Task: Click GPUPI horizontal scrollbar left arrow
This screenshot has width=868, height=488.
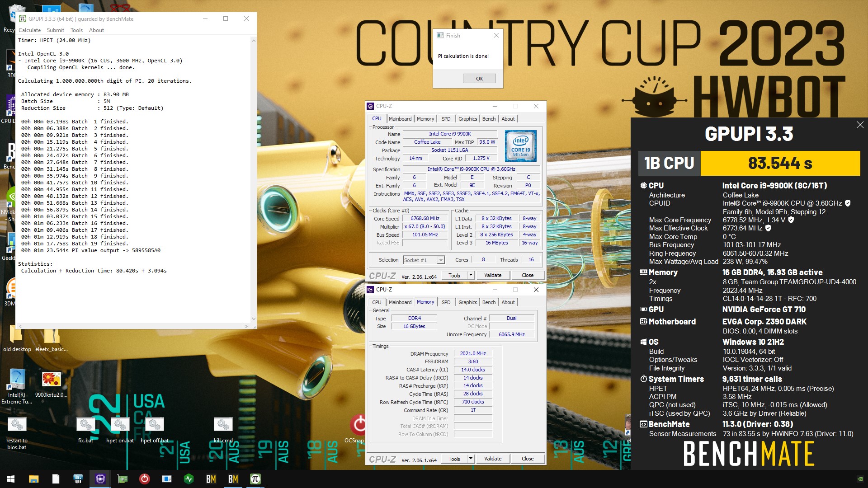Action: point(20,326)
